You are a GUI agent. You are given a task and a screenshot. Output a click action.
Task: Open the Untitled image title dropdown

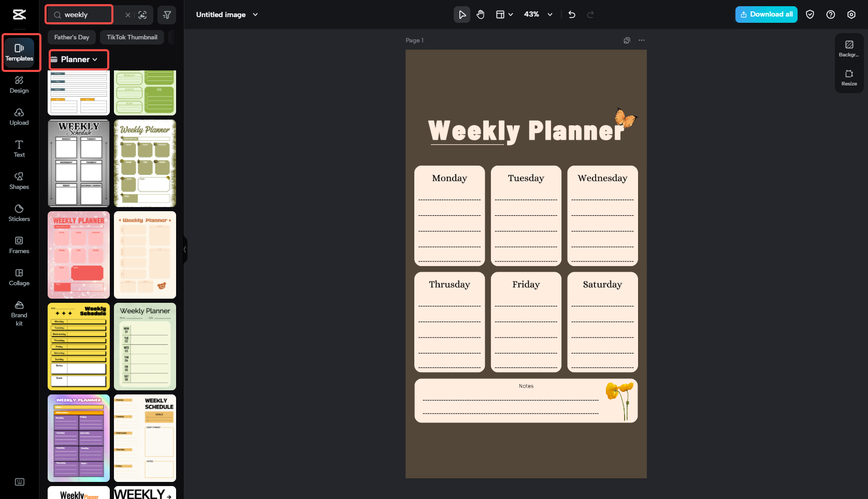pos(255,14)
